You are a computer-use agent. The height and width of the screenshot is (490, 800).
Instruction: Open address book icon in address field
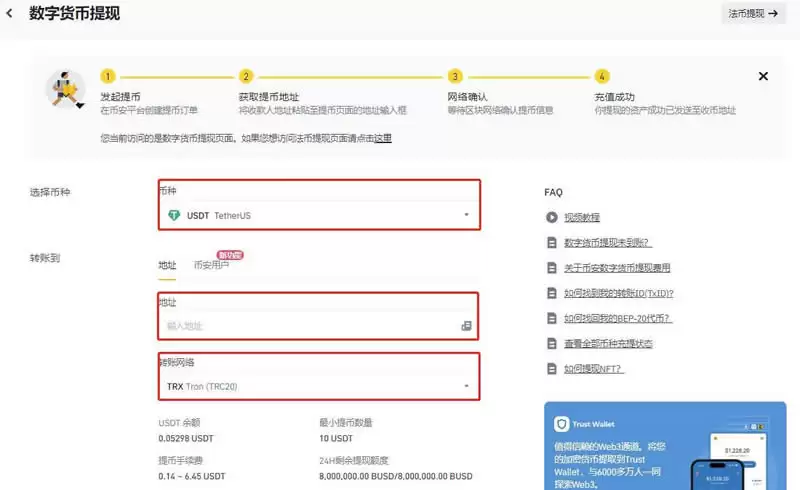466,326
